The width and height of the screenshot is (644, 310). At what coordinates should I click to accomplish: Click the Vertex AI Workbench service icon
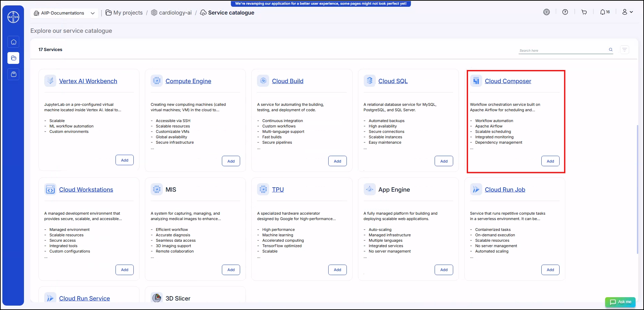pos(50,81)
